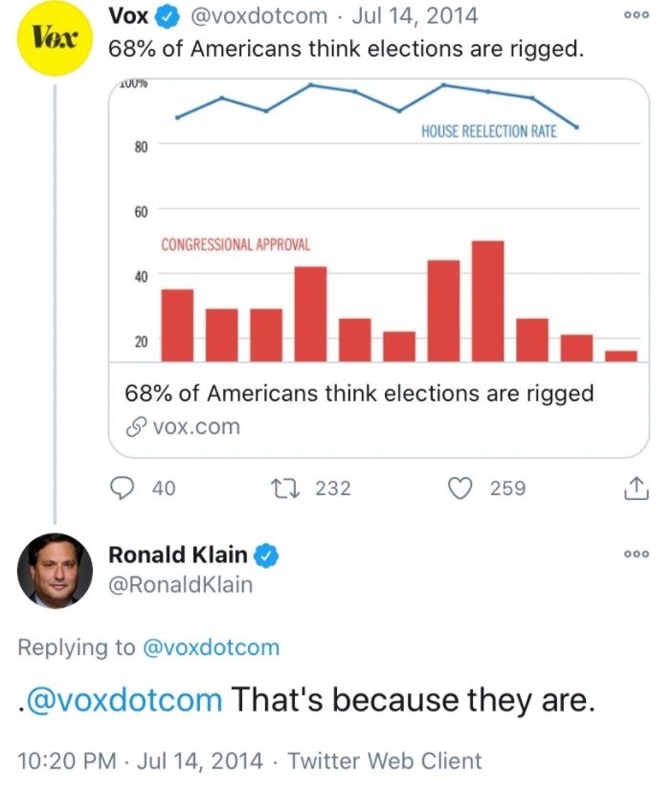672x794 pixels.
Task: Like the Vox tweet with heart icon
Action: (461, 488)
